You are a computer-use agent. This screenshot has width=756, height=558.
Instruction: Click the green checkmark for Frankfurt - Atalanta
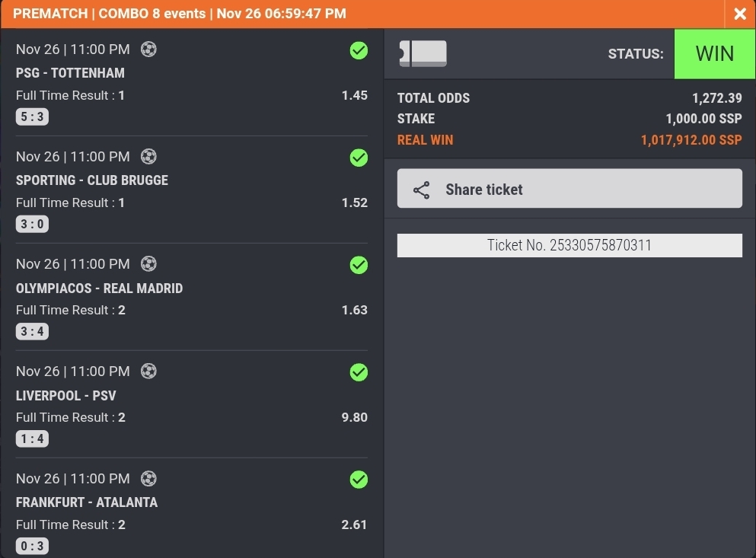359,480
